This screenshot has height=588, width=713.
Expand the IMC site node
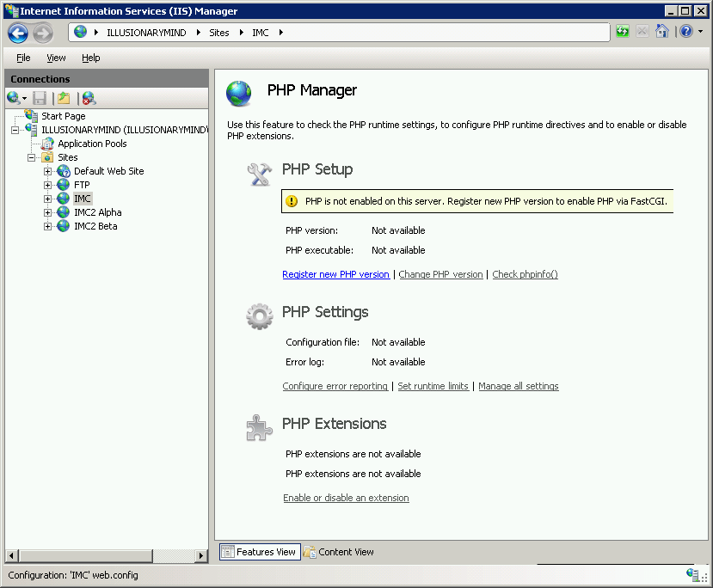48,199
